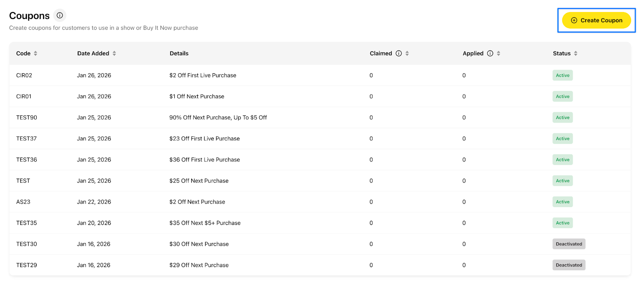
Task: Click the info icon next to Claimed
Action: point(398,53)
